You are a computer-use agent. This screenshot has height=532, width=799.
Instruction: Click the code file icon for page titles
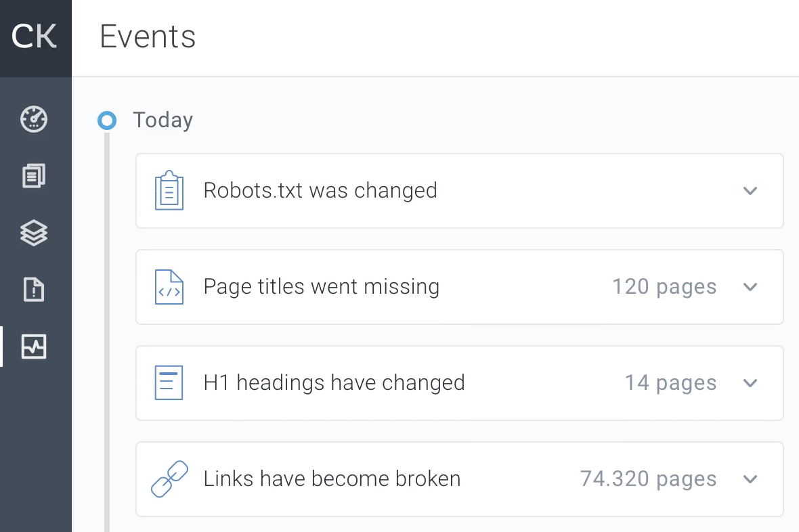(169, 287)
